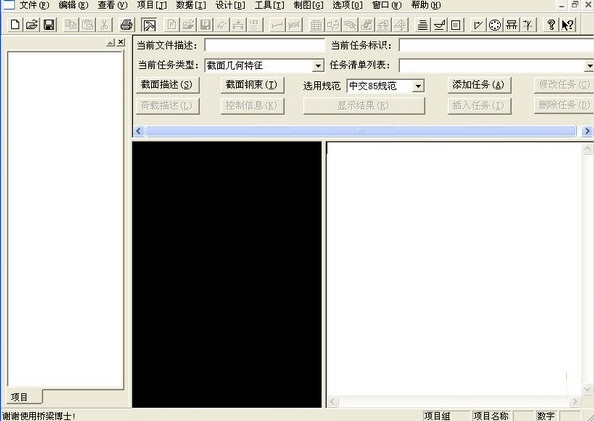
Task: Click the left arrow of blue scrollbar
Action: pyautogui.click(x=139, y=131)
